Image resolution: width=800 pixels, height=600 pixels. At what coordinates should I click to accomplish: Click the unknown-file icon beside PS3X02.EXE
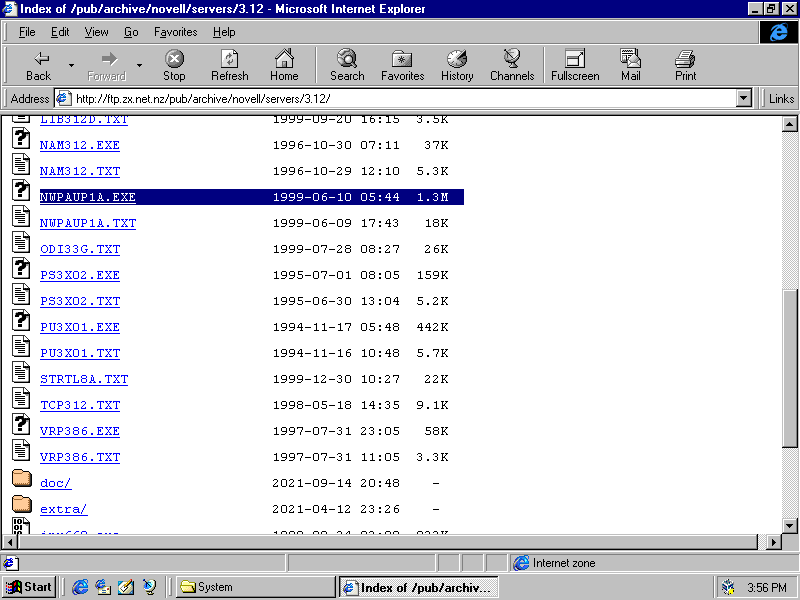(21, 268)
